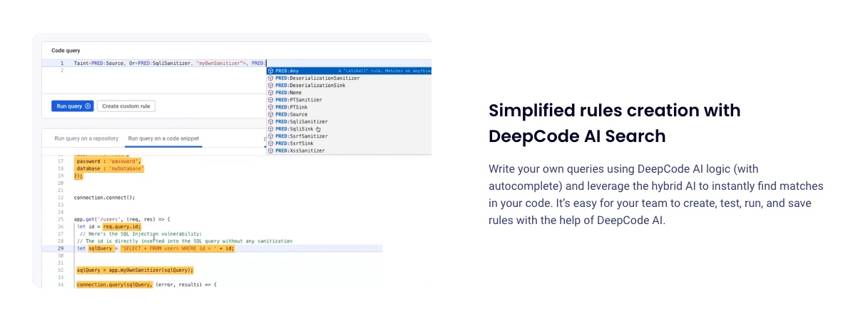
Task: Pick the PRED:SqliSanitizer suggestion
Action: (x=349, y=121)
